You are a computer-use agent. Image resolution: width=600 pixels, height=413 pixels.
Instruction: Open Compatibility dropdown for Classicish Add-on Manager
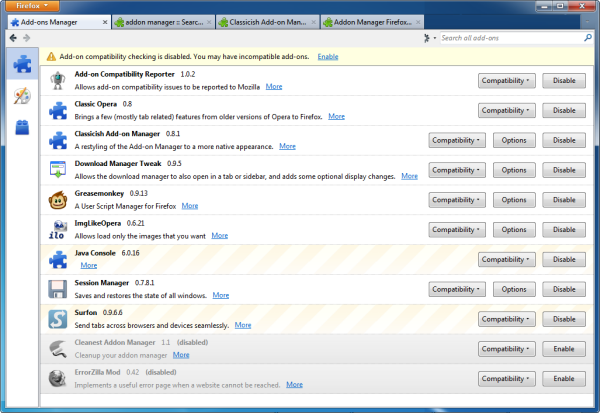click(x=457, y=140)
